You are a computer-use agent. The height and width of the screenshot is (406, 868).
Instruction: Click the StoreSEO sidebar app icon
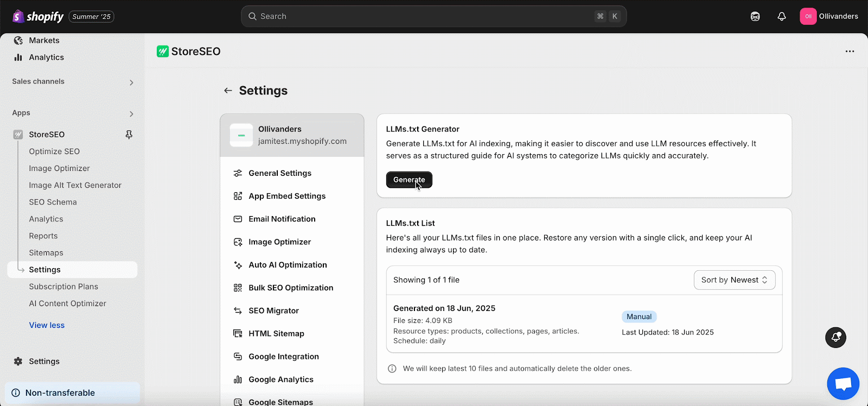coord(18,134)
